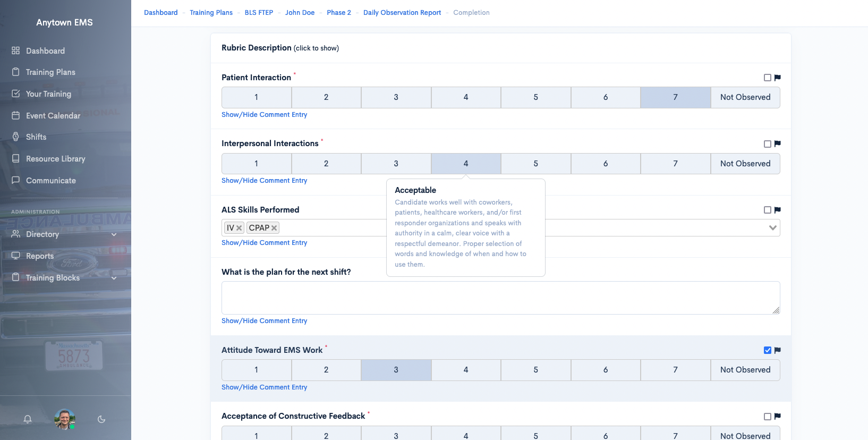868x440 pixels.
Task: Click the Shifts icon in sidebar
Action: pos(16,137)
